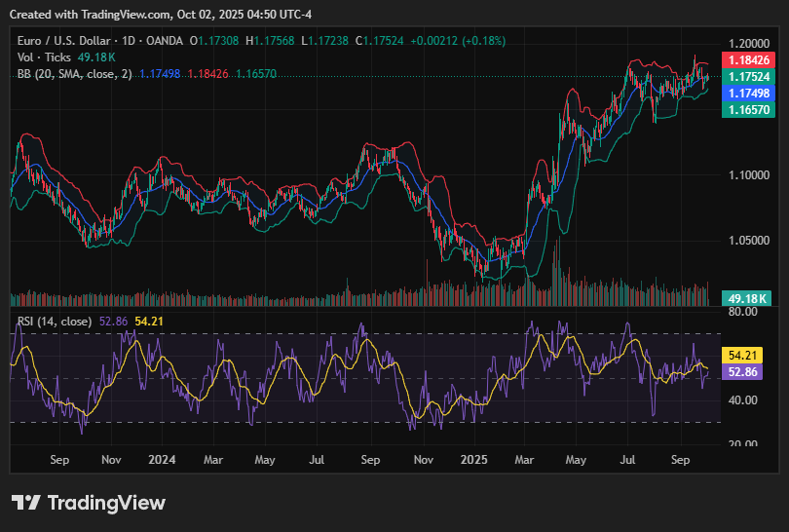Screen dimensions: 789x532
Task: Open the TradingView wordmark link
Action: [x=107, y=503]
